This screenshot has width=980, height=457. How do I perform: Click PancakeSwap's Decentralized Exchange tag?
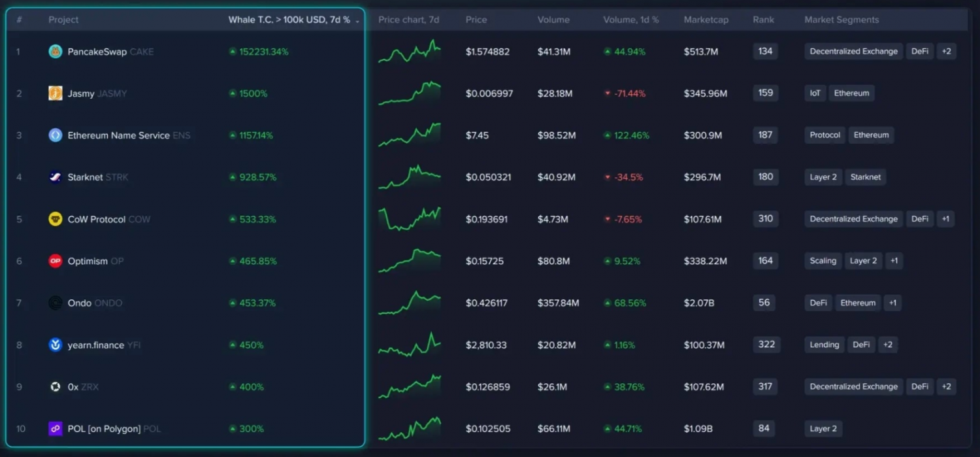tap(854, 51)
